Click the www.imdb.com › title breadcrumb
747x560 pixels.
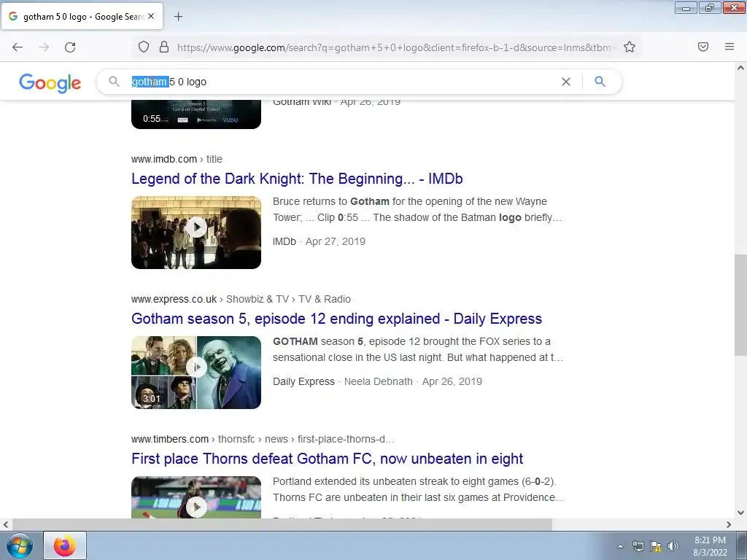coord(177,159)
